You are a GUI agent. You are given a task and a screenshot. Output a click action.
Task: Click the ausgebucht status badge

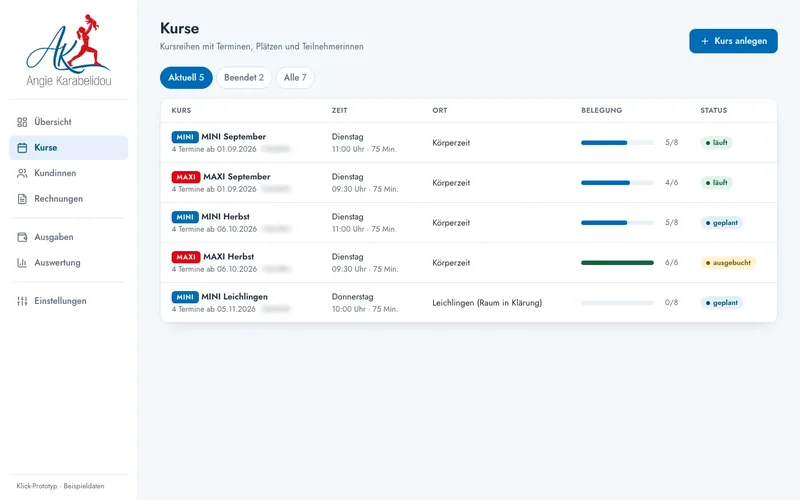click(728, 263)
